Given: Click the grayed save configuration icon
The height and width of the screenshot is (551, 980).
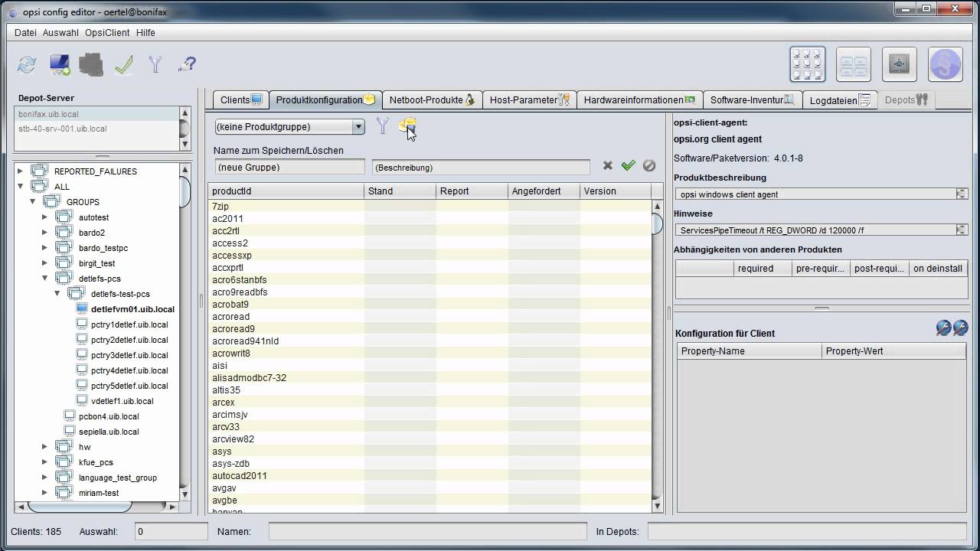Looking at the screenshot, I should [91, 64].
